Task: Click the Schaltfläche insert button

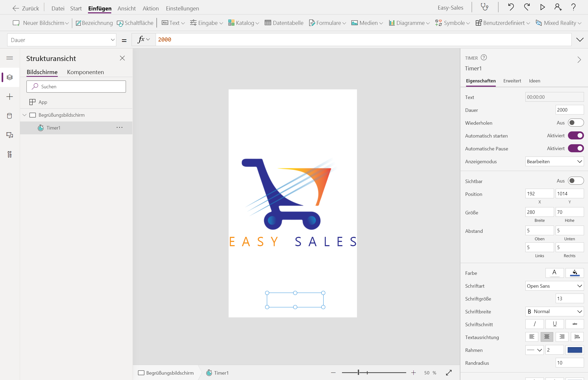Action: [x=135, y=23]
